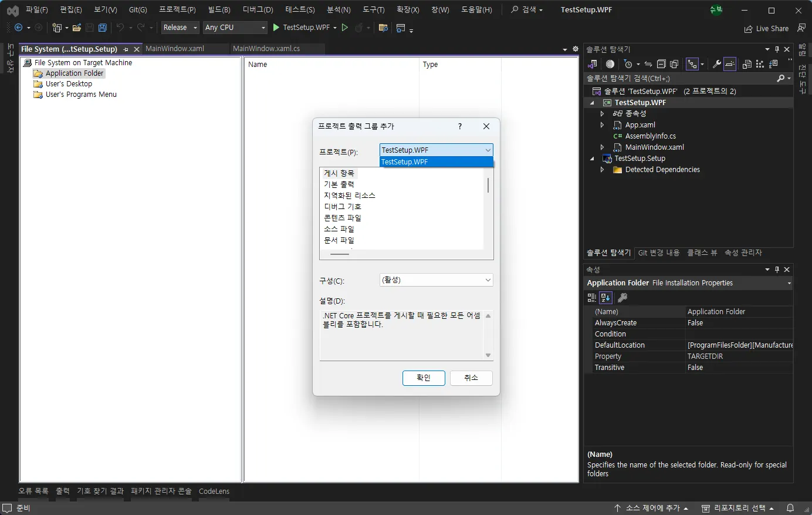Click the Save All toolbar icon
This screenshot has height=515, width=812.
[103, 28]
